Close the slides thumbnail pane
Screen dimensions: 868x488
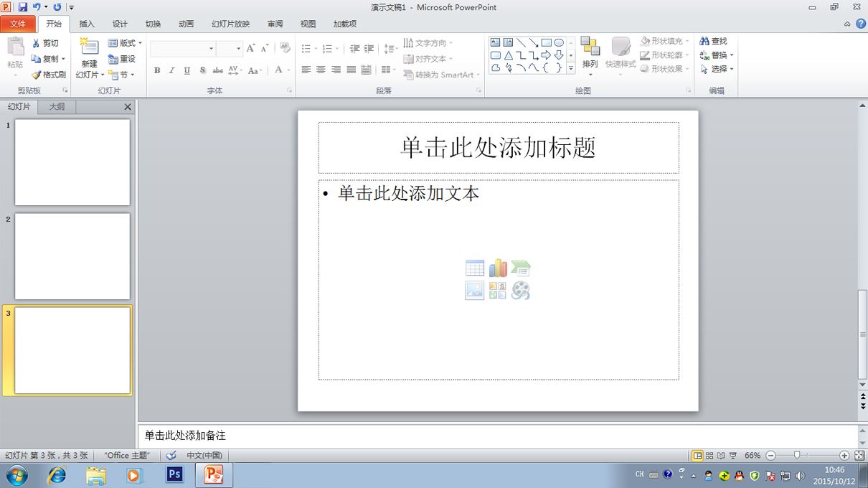coord(128,107)
